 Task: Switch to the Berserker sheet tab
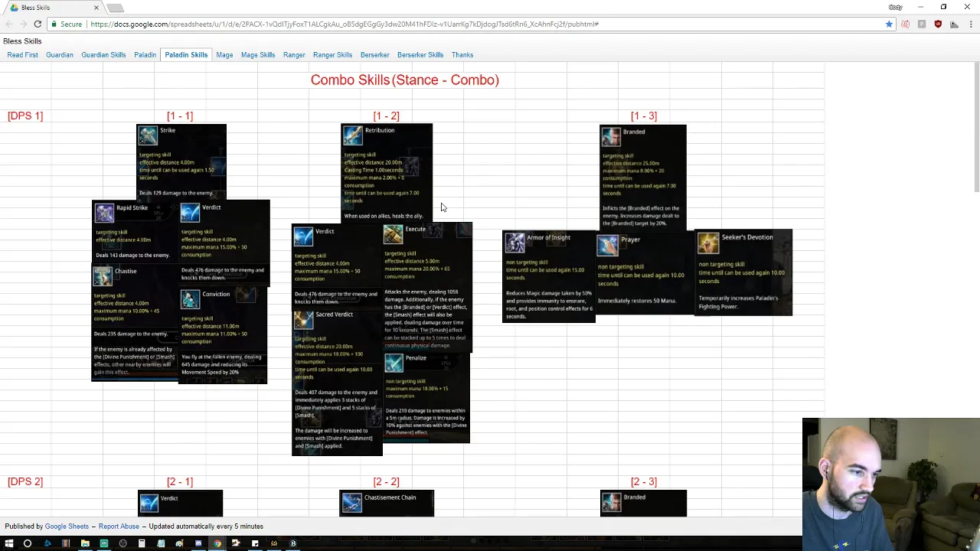374,55
